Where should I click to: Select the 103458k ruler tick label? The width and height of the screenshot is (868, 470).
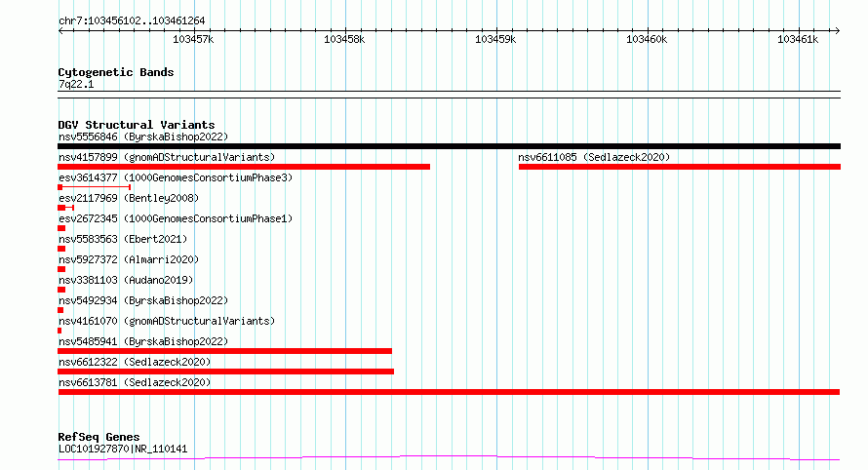pyautogui.click(x=344, y=39)
